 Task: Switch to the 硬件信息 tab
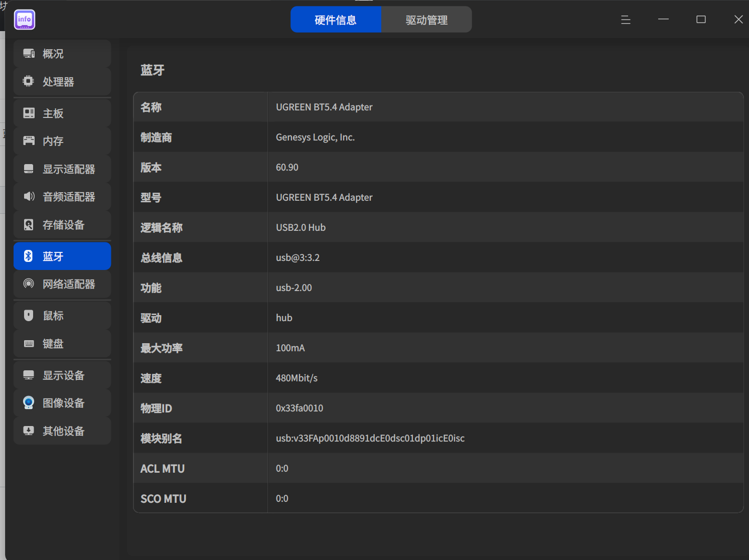(336, 20)
